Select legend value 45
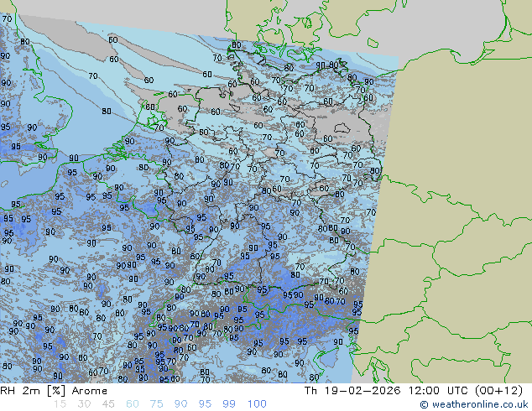 coord(108,404)
